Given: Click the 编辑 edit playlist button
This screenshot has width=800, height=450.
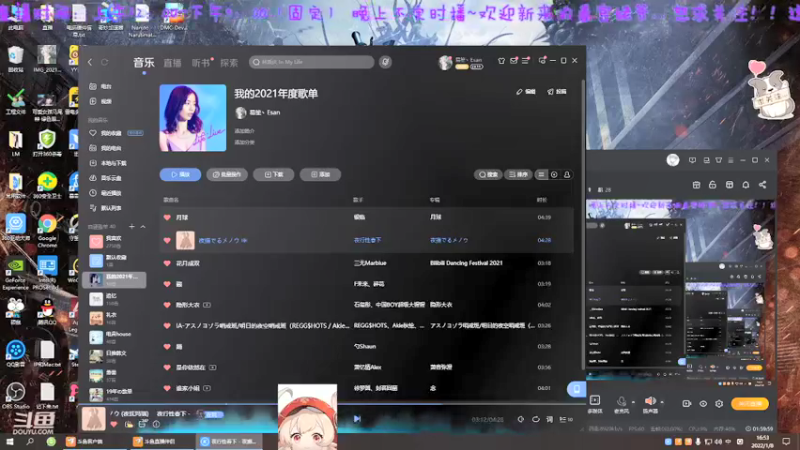Looking at the screenshot, I should pos(526,92).
